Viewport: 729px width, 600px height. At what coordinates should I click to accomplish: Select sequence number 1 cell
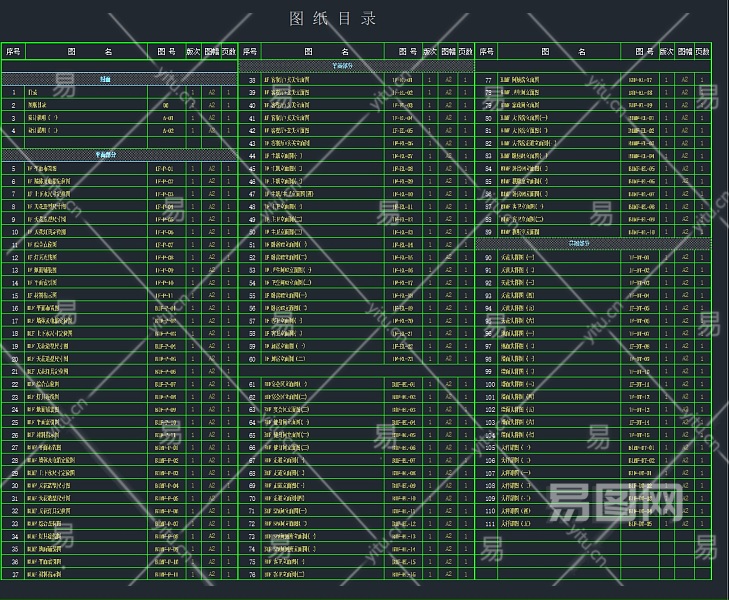pos(13,92)
